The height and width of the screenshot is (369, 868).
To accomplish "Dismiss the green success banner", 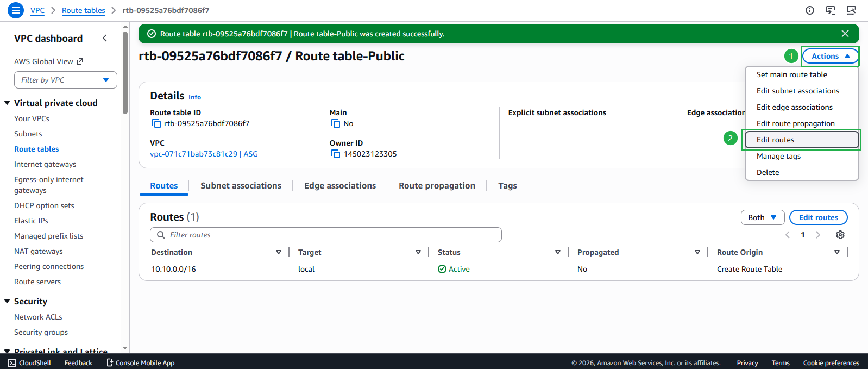I will click(x=845, y=34).
